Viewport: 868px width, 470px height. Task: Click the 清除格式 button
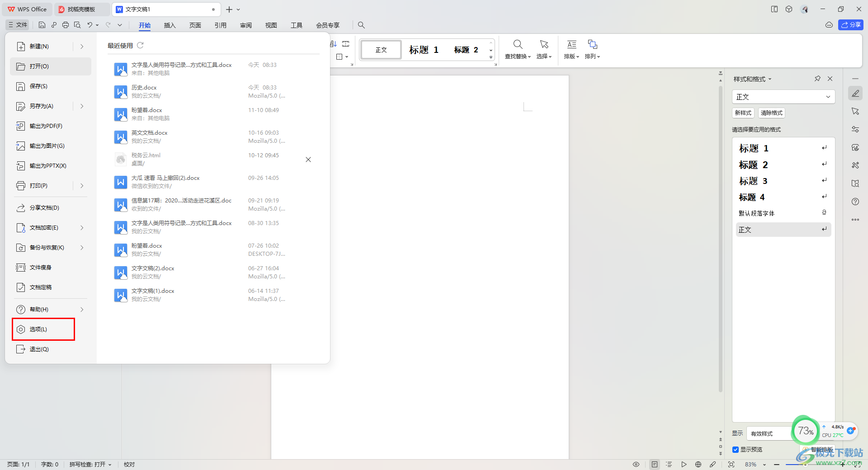771,113
